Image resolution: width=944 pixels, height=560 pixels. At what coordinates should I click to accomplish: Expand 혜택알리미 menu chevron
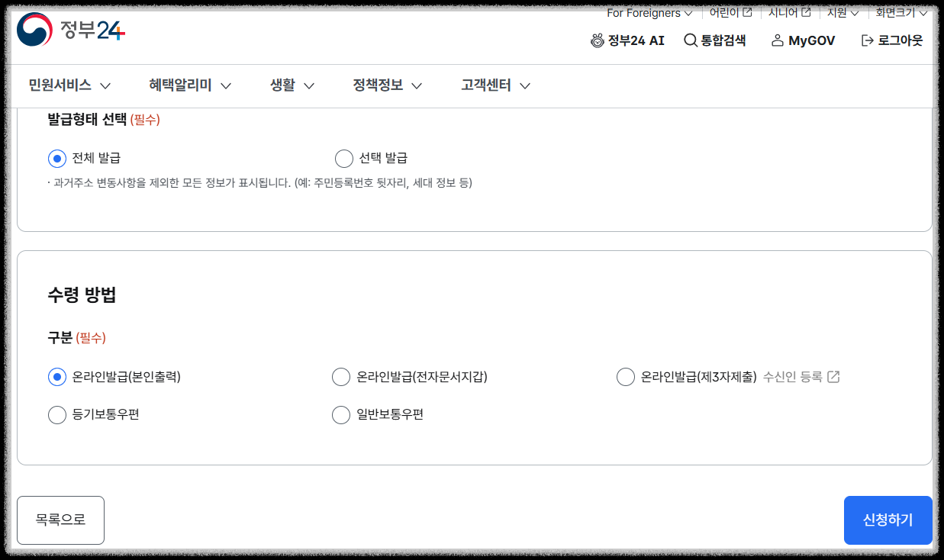(226, 86)
